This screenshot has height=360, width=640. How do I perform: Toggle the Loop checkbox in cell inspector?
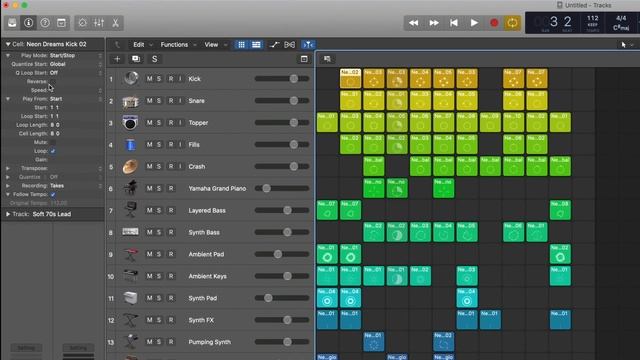point(53,151)
